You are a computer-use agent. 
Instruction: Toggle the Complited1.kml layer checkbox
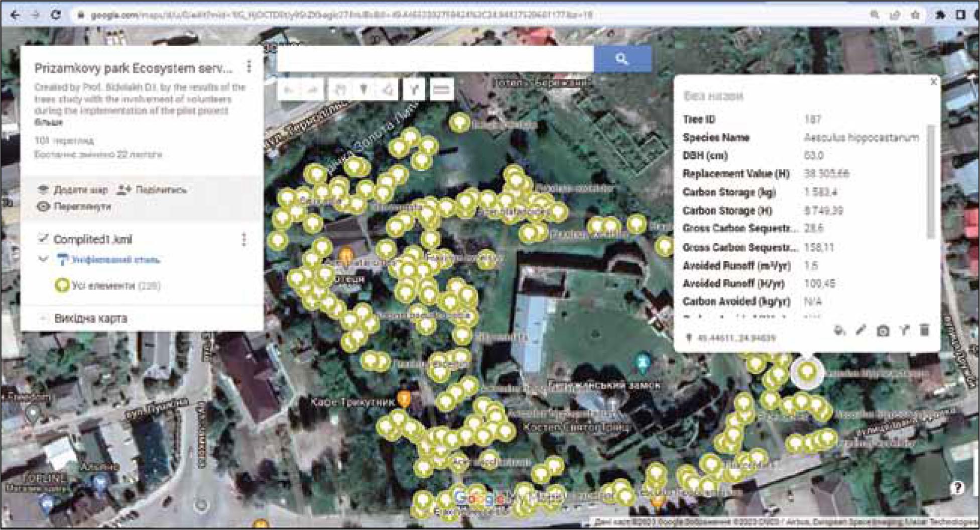tap(43, 239)
